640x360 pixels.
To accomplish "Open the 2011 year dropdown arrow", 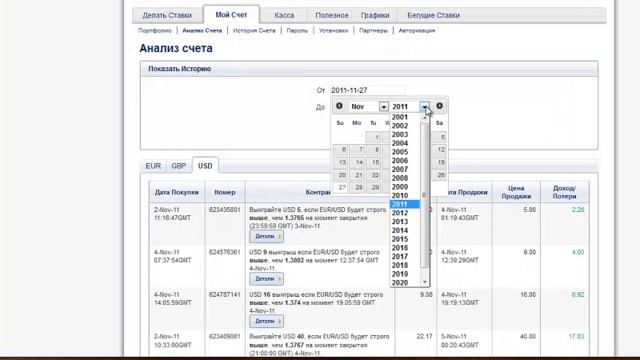I will tap(425, 107).
